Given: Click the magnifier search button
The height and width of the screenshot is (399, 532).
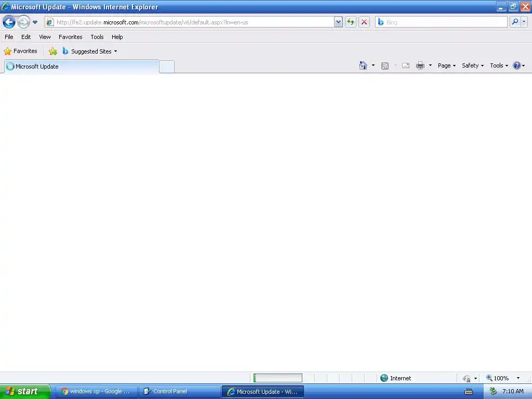Looking at the screenshot, I should pos(515,22).
